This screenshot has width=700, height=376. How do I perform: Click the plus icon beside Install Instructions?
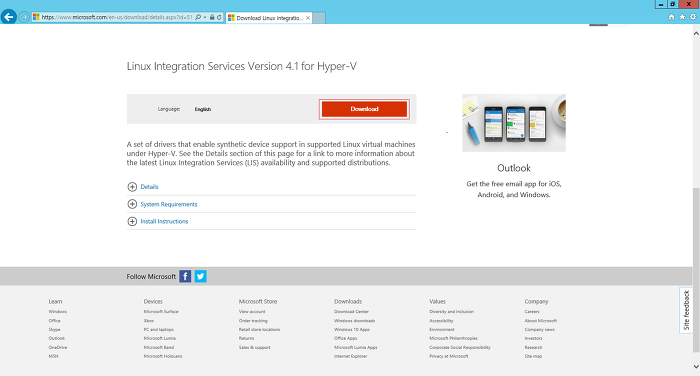pos(132,221)
